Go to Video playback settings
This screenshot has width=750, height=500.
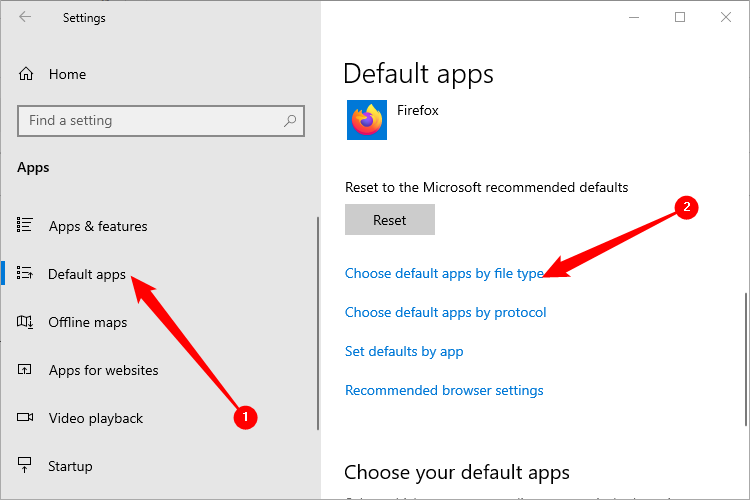click(x=96, y=418)
